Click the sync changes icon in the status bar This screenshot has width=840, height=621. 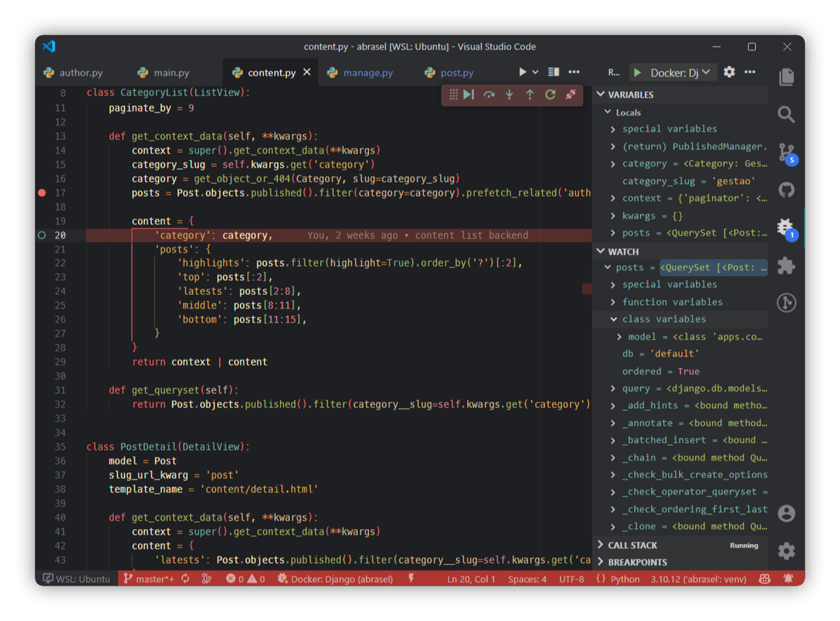[185, 579]
